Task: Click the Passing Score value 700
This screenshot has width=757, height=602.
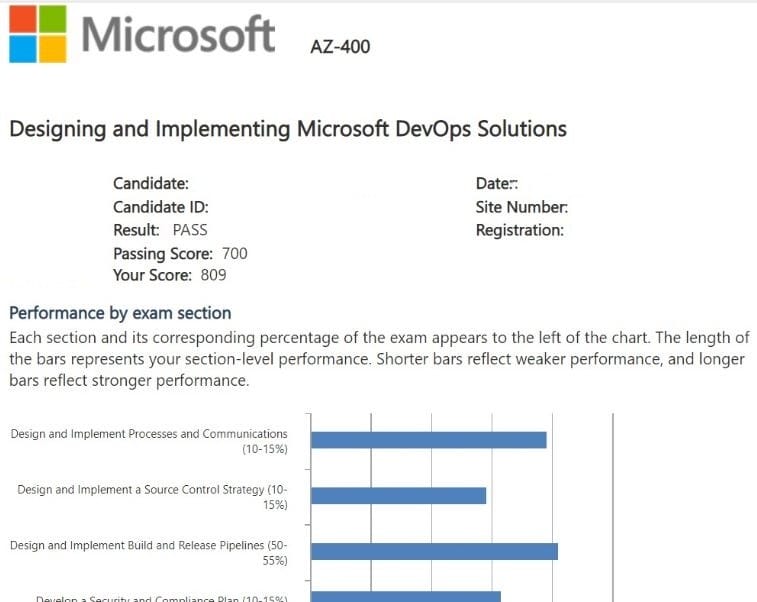Action: (x=234, y=253)
